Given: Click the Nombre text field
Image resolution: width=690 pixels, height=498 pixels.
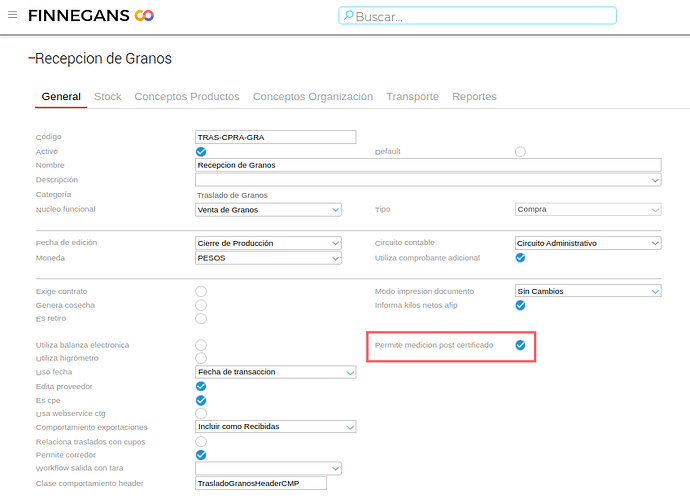Looking at the screenshot, I should pos(428,165).
